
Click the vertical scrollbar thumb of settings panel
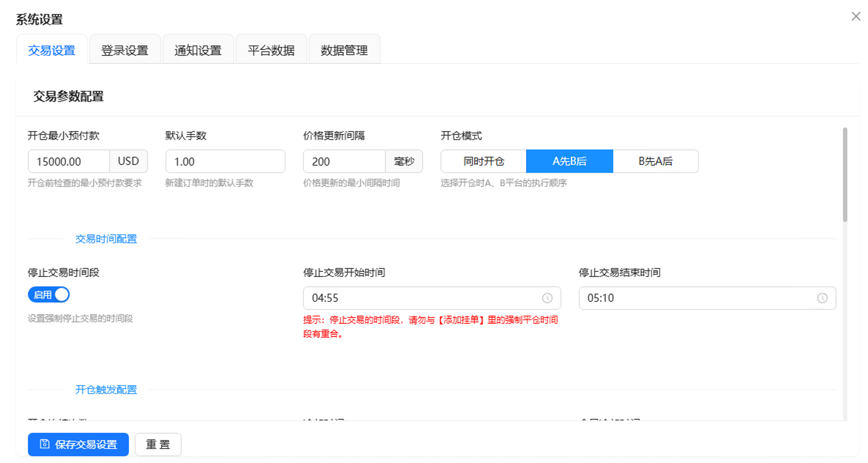(x=845, y=175)
